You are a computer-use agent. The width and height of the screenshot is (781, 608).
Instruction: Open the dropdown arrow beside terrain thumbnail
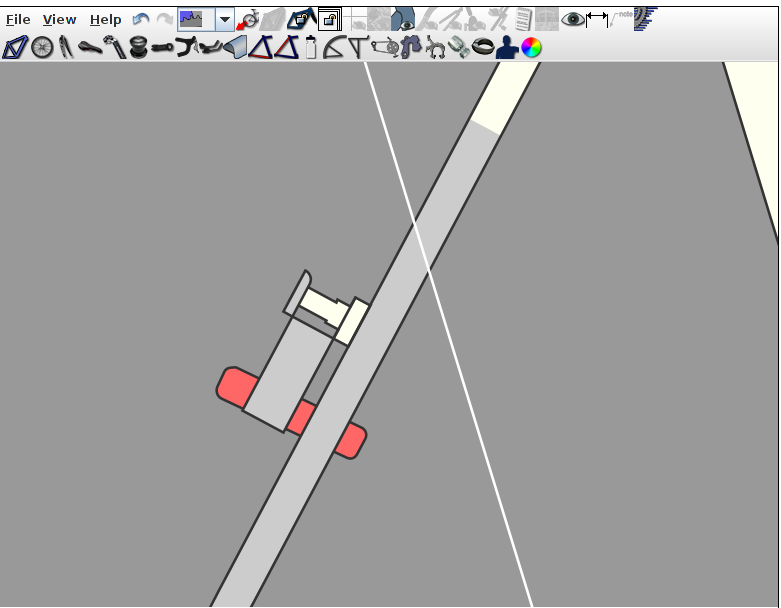coord(225,19)
